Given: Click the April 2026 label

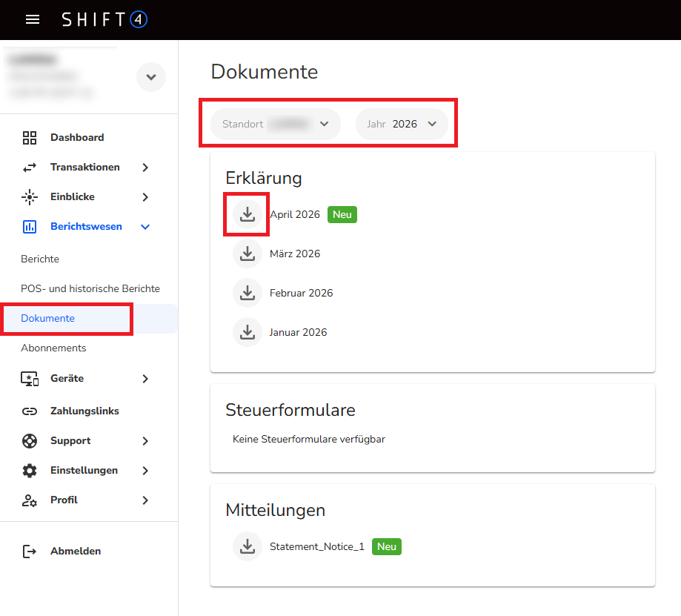Looking at the screenshot, I should (295, 215).
